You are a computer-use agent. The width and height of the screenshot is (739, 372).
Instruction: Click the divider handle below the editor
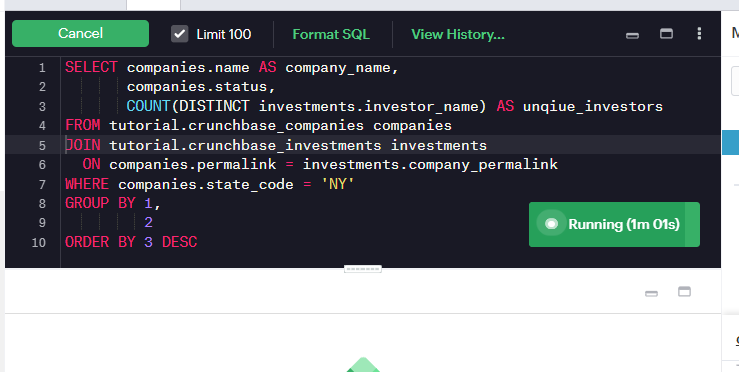click(362, 269)
